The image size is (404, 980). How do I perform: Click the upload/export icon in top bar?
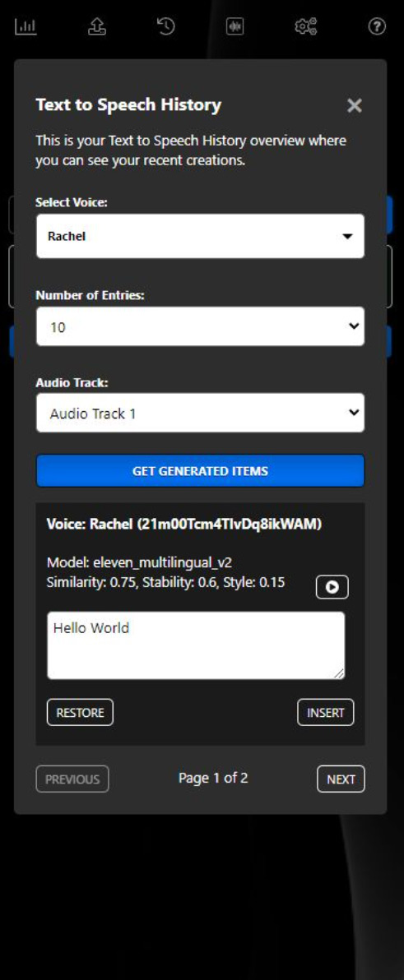coord(96,26)
